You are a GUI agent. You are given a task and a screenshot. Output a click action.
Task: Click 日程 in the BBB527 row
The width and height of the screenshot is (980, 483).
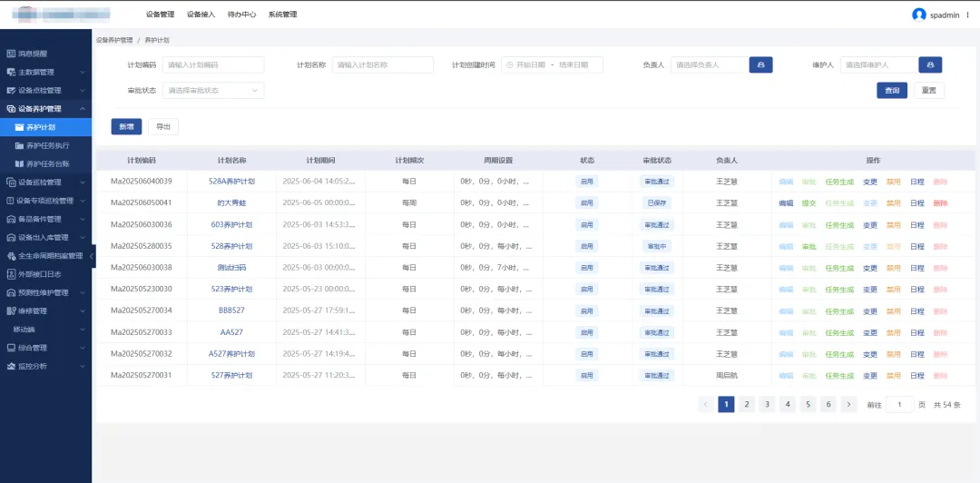point(916,310)
